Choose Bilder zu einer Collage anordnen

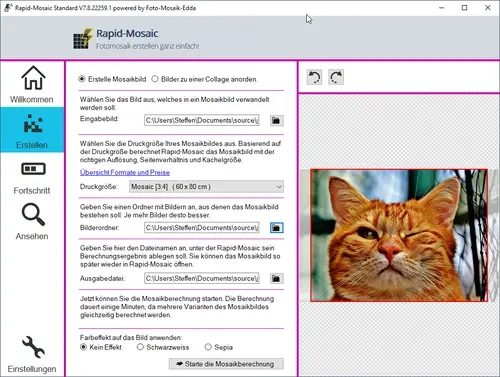pos(204,79)
